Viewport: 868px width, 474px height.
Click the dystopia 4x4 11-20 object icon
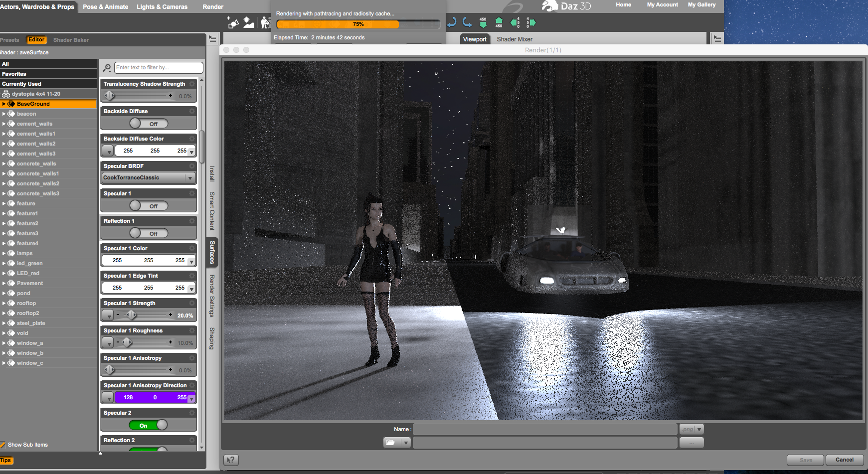click(x=6, y=94)
